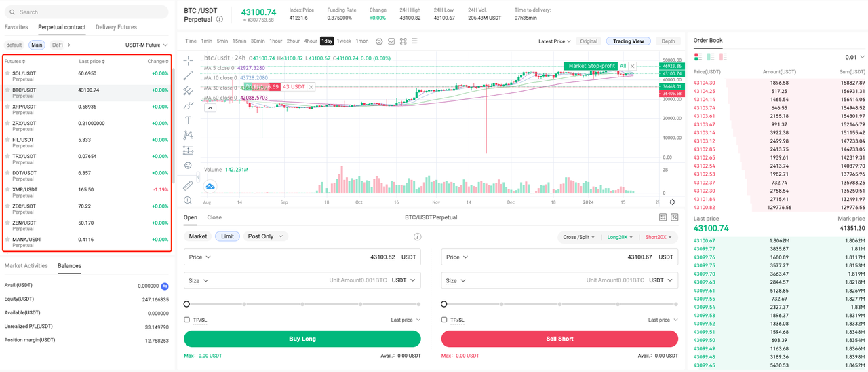This screenshot has height=372, width=868.
Task: Switch to the Delivery Futures tab
Action: point(116,27)
